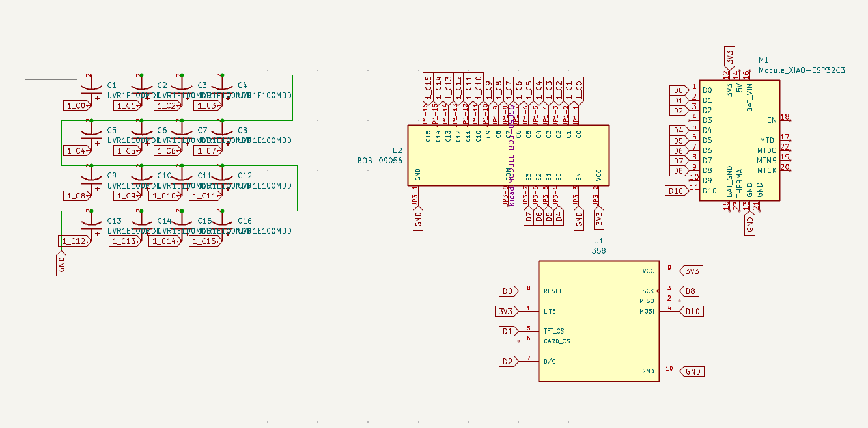Click the 3V3 label on U1 LITE pin
868x428 pixels.
(x=507, y=311)
